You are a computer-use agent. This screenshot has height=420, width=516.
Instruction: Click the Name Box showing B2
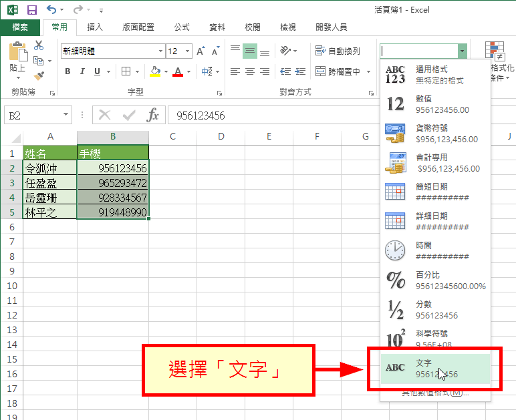coord(38,116)
